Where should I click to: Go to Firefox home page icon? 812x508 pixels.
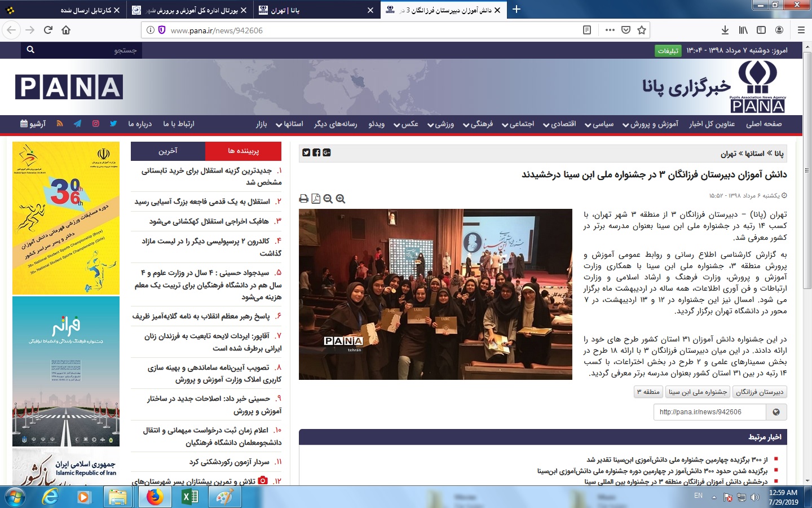pos(66,30)
